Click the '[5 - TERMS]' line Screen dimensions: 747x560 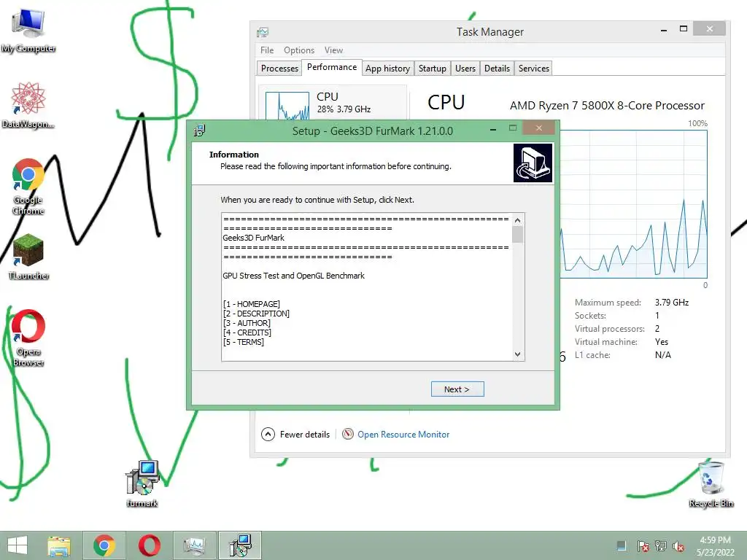point(244,342)
